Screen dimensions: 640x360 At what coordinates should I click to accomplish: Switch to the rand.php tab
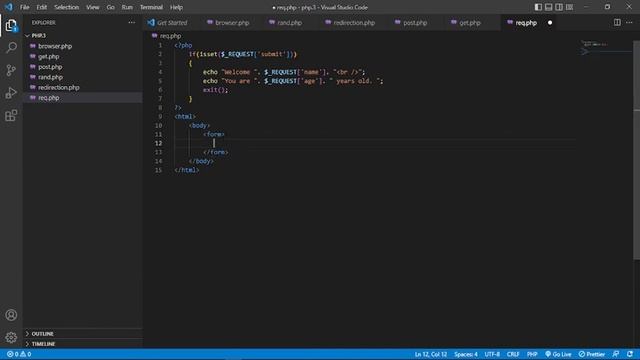click(289, 23)
